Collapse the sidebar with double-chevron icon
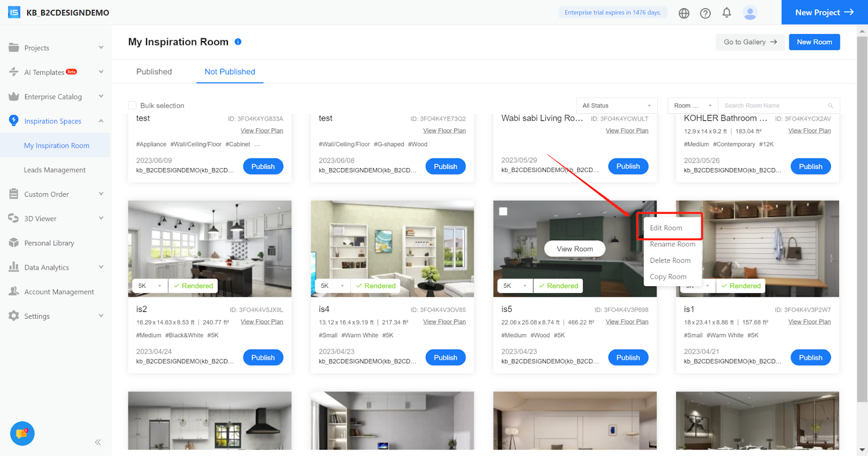 click(x=98, y=442)
